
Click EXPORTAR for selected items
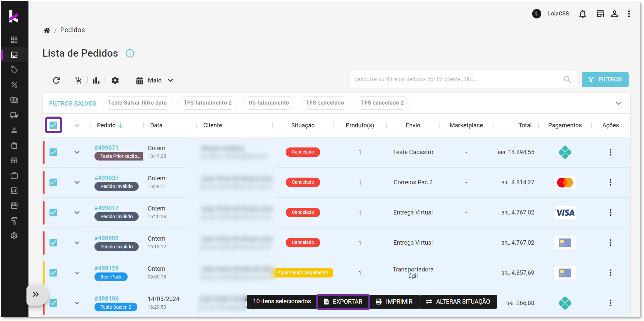(343, 302)
